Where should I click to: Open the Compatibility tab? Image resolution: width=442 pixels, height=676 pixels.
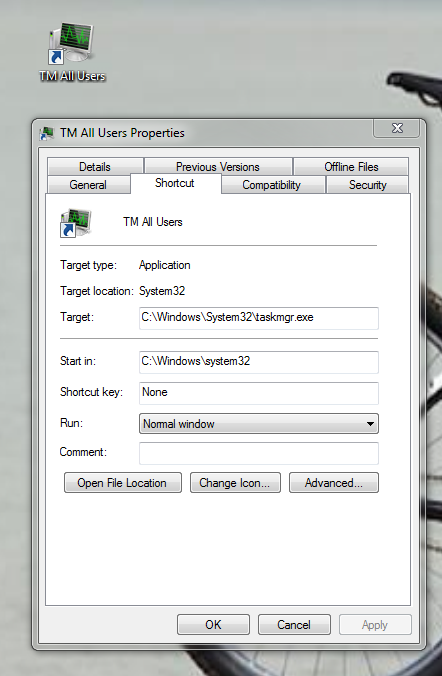pyautogui.click(x=272, y=185)
